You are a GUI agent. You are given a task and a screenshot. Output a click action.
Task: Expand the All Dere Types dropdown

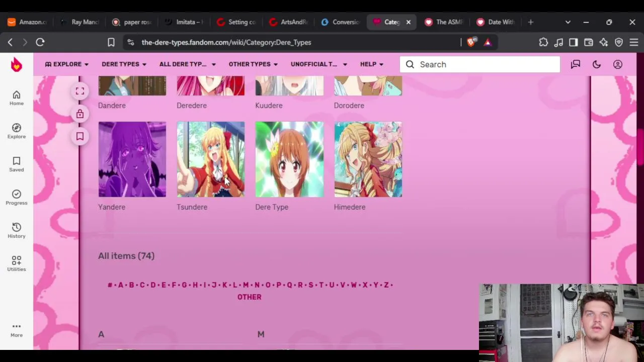click(187, 64)
